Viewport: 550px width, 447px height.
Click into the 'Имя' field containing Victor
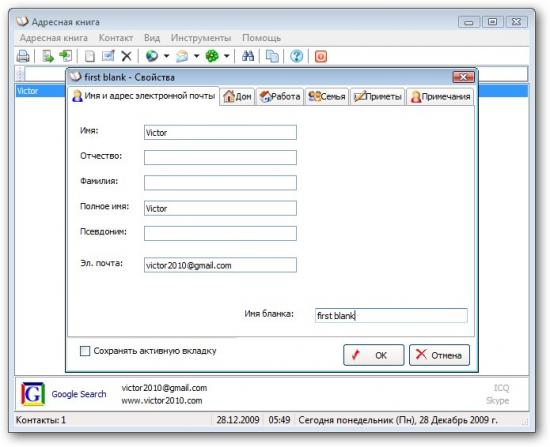coord(220,132)
